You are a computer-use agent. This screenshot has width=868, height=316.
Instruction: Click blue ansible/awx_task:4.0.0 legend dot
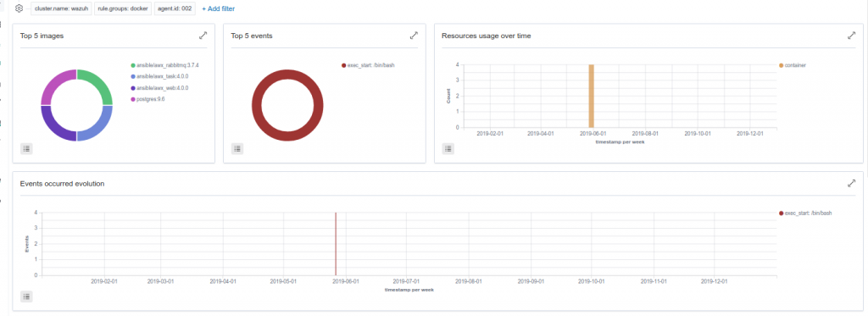pyautogui.click(x=133, y=76)
